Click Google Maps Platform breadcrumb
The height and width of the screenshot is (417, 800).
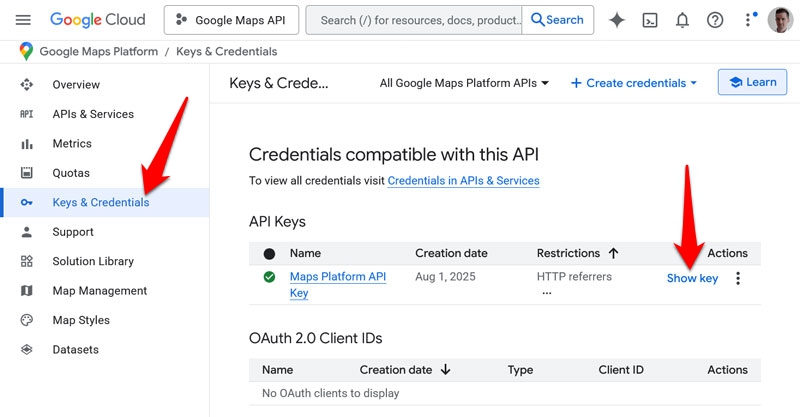(x=98, y=52)
